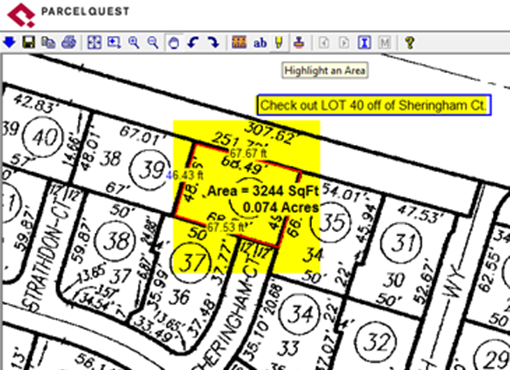Image resolution: width=510 pixels, height=370 pixels.
Task: Fit map to window with arrows icon
Action: tap(94, 42)
